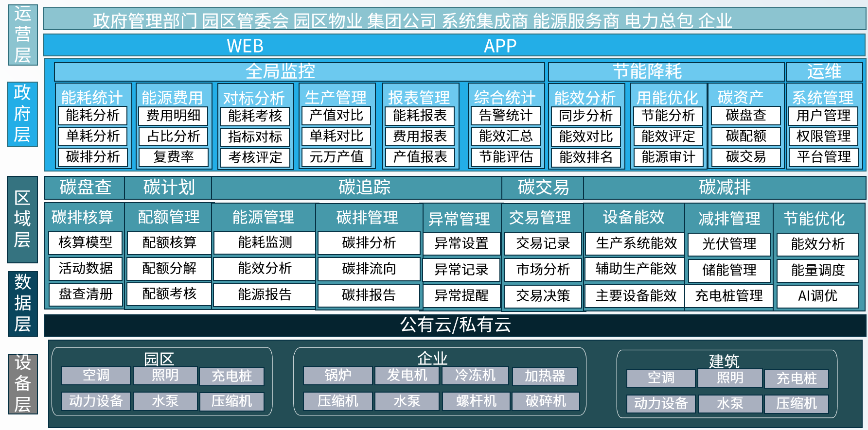Open the 碳排流向 box
This screenshot has height=430, width=868.
pos(369,269)
